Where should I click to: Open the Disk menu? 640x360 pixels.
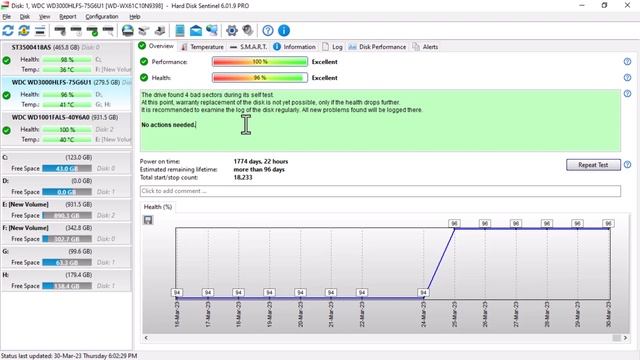[x=25, y=17]
